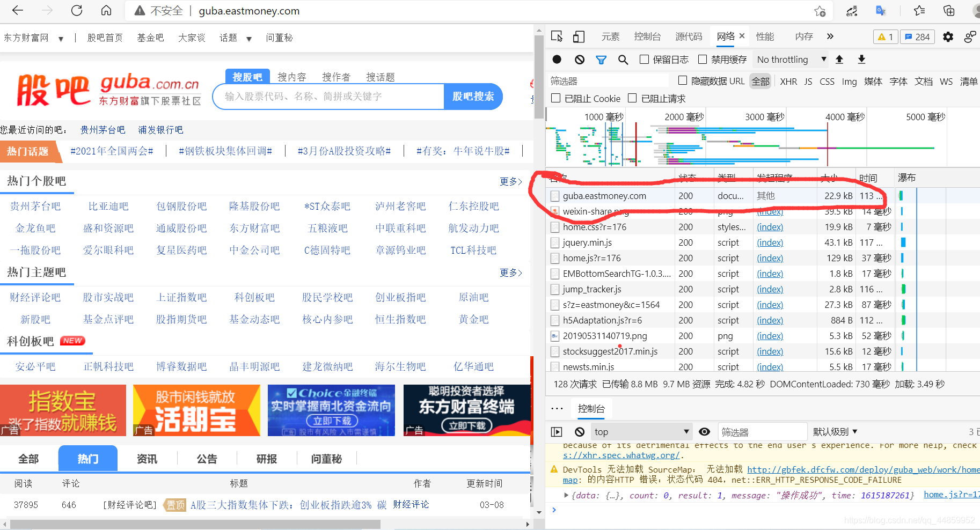Switch to the 元素 tab
The width and height of the screenshot is (980, 530).
pyautogui.click(x=610, y=36)
